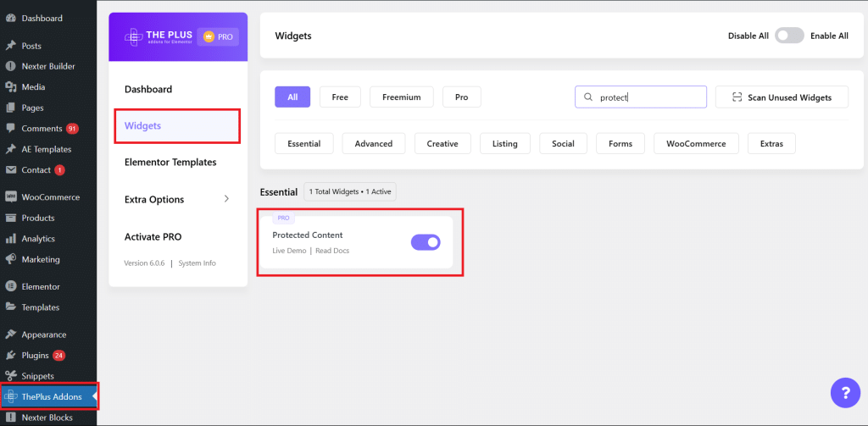Expand the Extra Options chevron
The width and height of the screenshot is (868, 426).
[x=226, y=199]
